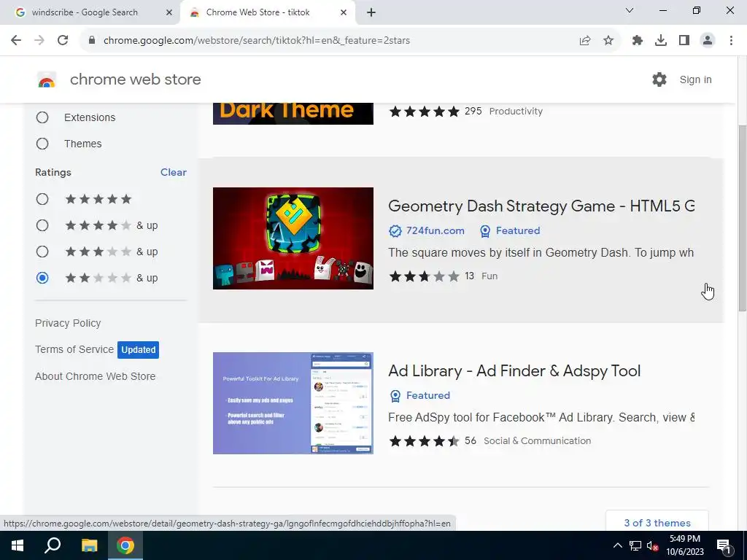Open Windows taskbar search

(53, 545)
